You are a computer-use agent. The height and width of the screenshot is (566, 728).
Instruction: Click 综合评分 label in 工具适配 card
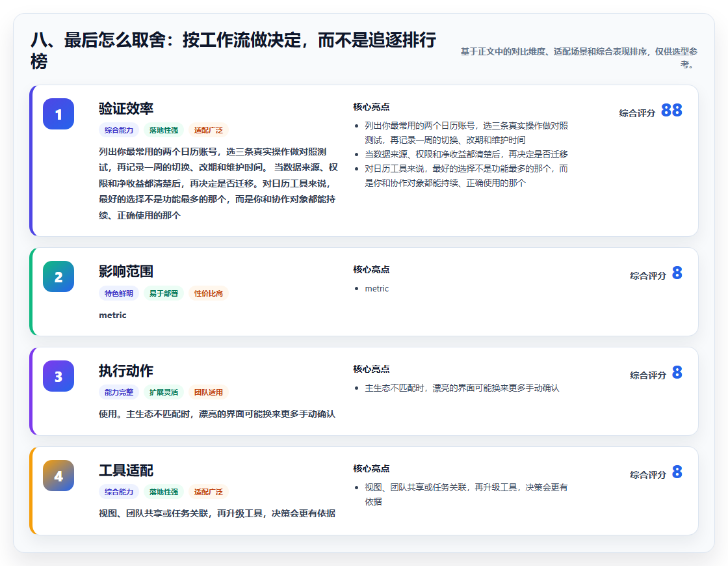(647, 474)
